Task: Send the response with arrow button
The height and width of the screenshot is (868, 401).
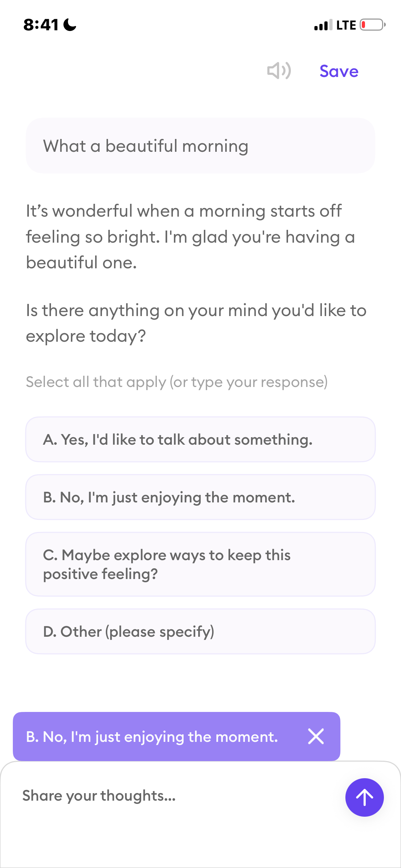Action: (x=364, y=797)
